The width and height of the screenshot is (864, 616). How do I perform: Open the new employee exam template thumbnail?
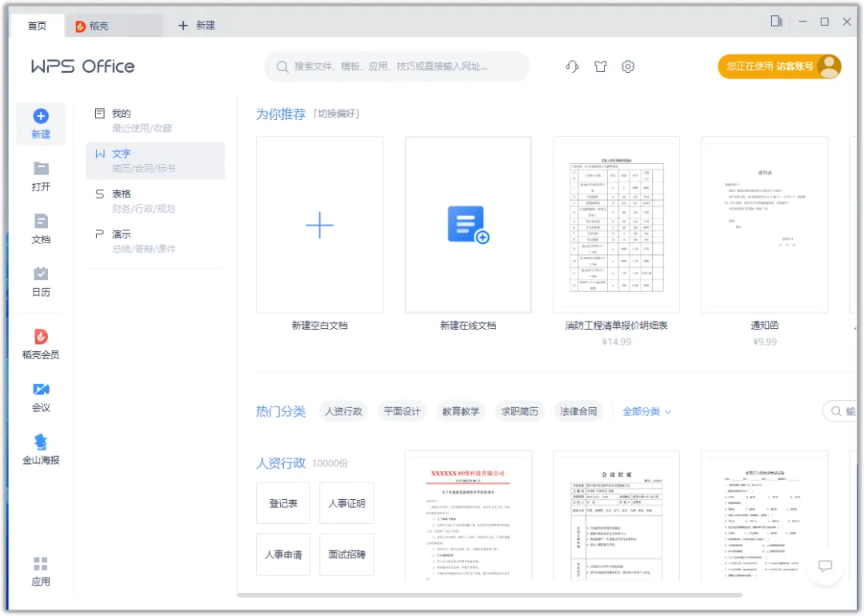[764, 516]
